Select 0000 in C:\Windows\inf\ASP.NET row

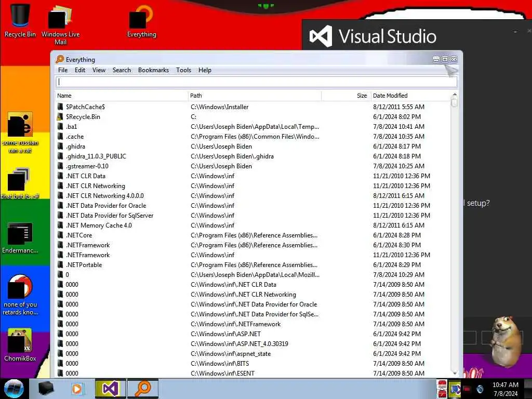[x=253, y=334]
